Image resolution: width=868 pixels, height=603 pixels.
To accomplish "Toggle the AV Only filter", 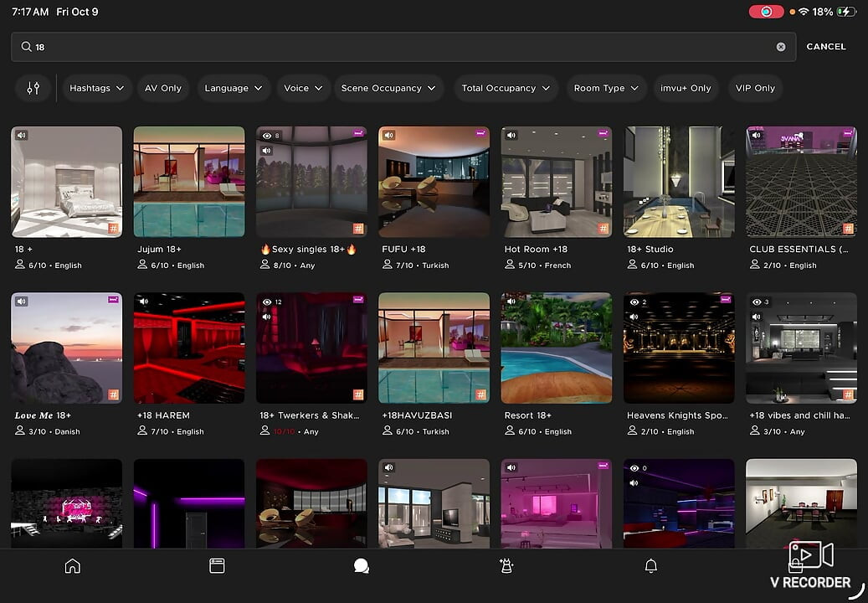I will coord(162,88).
